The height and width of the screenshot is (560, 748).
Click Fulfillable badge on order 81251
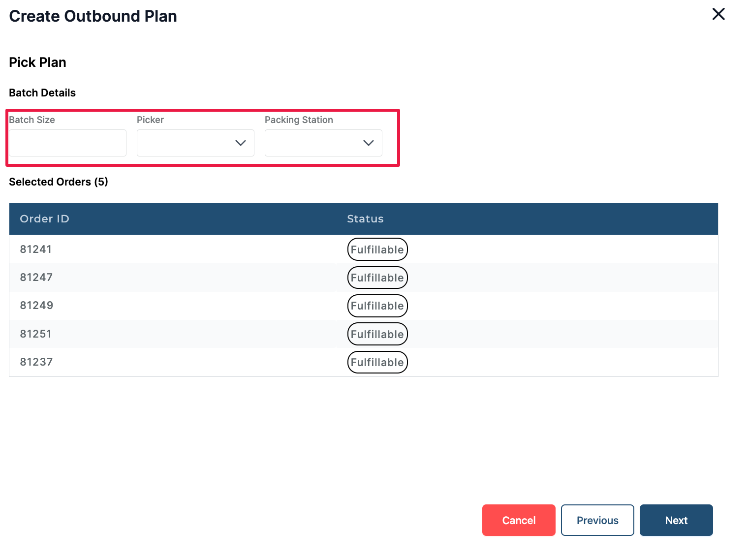click(x=377, y=335)
